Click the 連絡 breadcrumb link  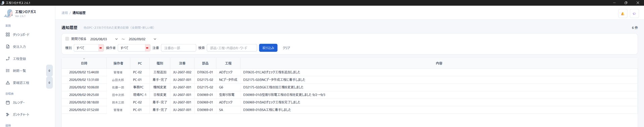tap(65, 13)
